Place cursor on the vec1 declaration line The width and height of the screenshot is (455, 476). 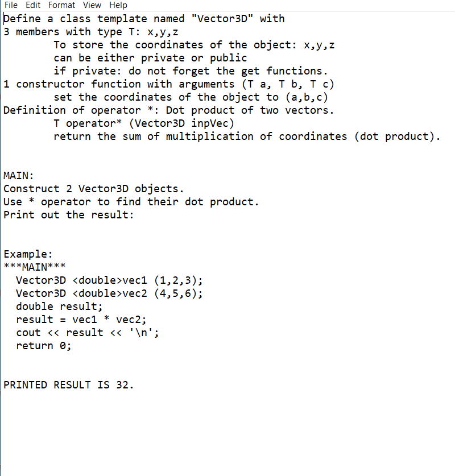point(108,280)
